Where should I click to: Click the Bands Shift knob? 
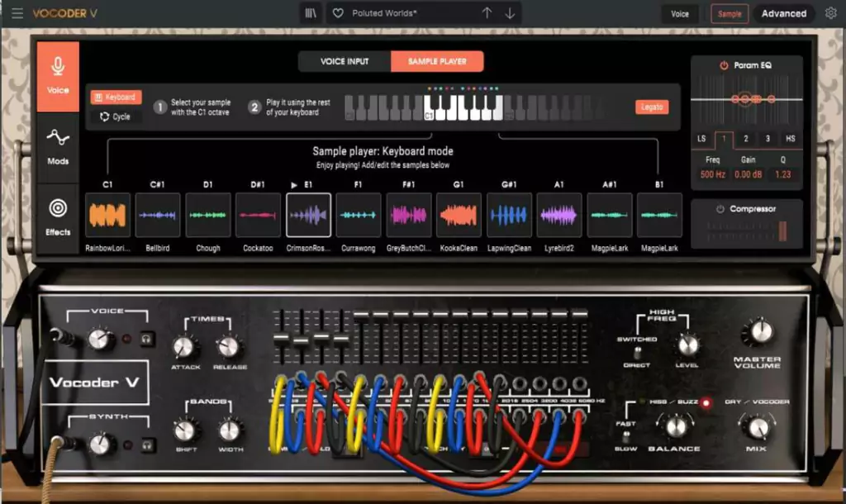click(x=185, y=430)
